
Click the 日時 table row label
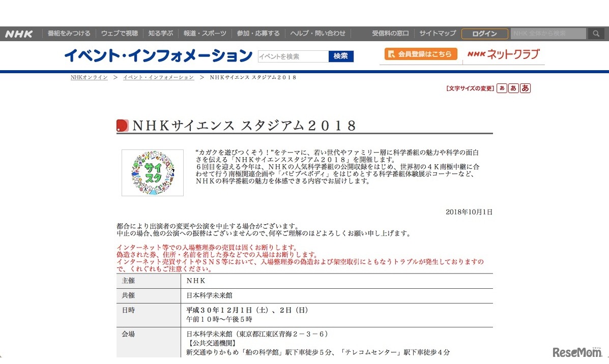128,310
